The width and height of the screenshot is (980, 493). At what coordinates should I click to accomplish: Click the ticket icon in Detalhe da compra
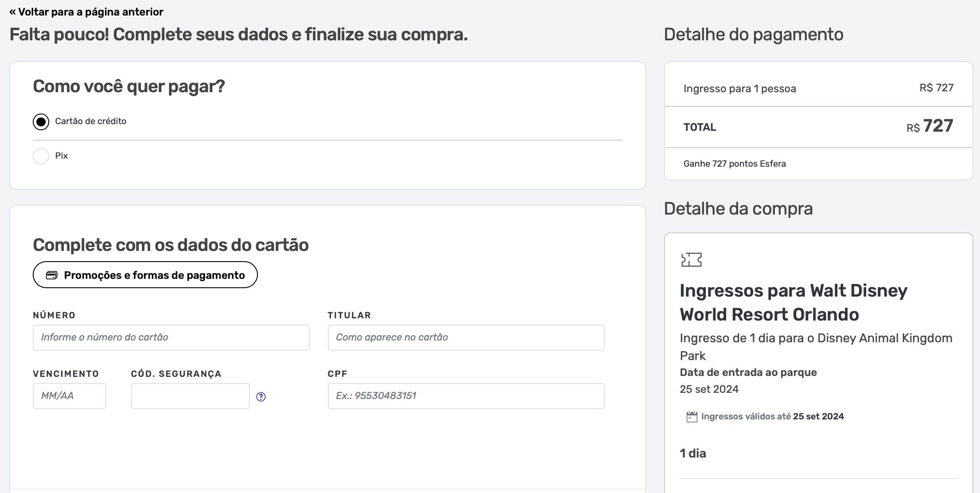(692, 260)
